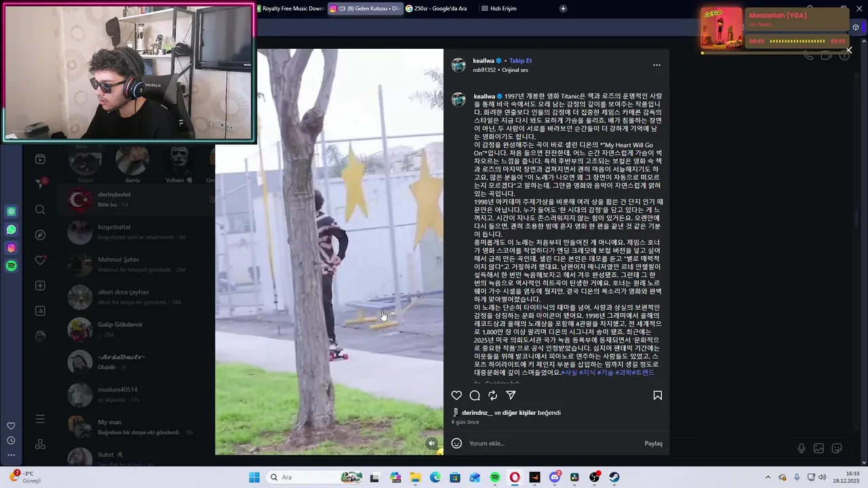Open the kızgınbattal conversation
868x488 pixels.
[x=136, y=232]
